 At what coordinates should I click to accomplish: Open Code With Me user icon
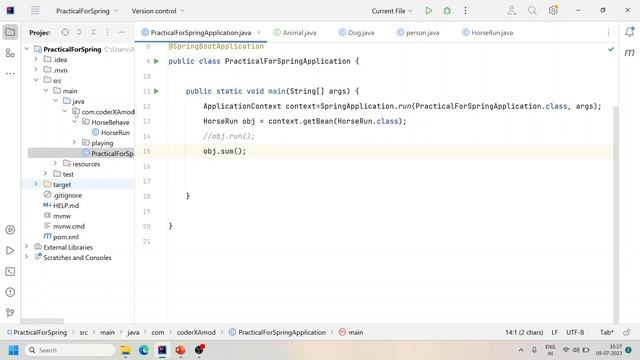click(511, 11)
